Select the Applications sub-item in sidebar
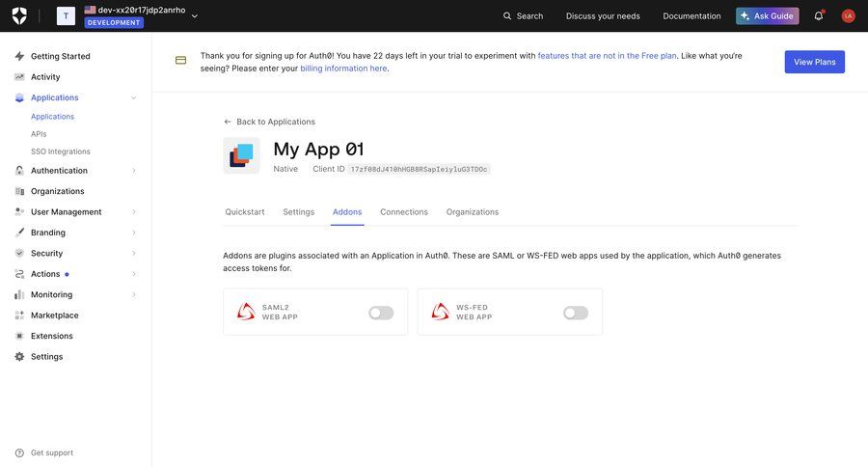Image resolution: width=868 pixels, height=467 pixels. [x=53, y=117]
